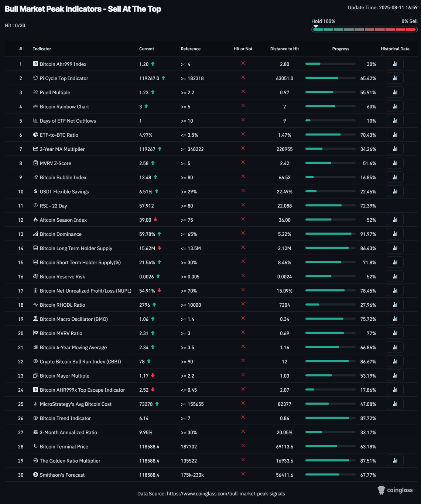Viewport: 421px width, 504px height.
Task: Open historical chart for Bitcoin 4-Year Moving Average
Action: (395, 347)
